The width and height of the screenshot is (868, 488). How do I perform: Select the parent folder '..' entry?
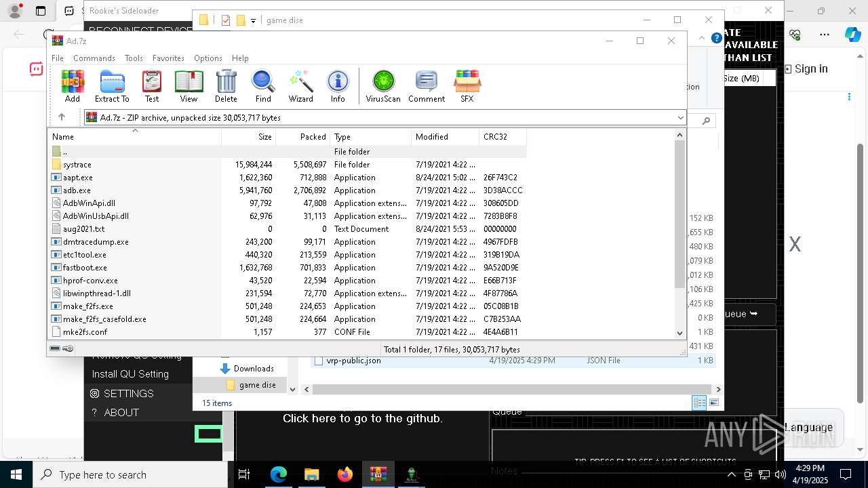(287, 152)
